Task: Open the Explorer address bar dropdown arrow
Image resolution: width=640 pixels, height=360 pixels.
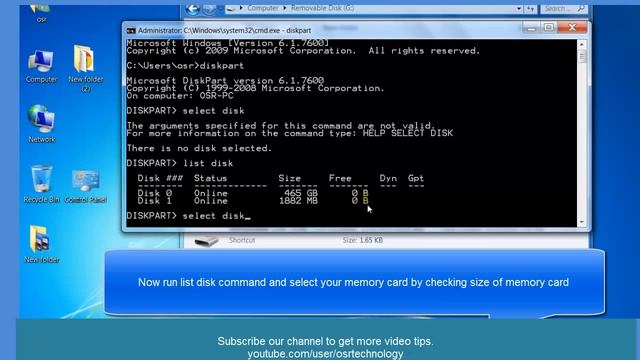Action: (518, 8)
